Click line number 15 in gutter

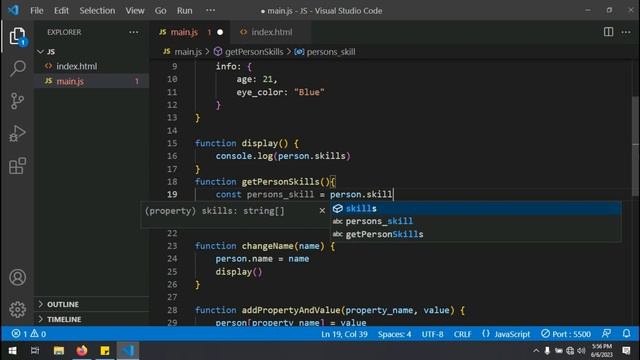tap(172, 143)
